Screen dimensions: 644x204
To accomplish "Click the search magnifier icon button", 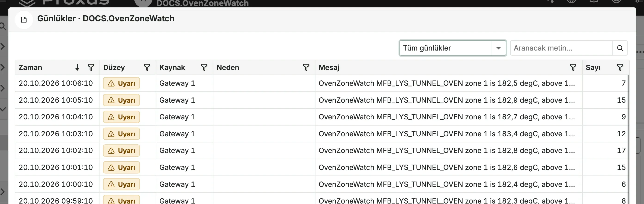I will pos(620,48).
